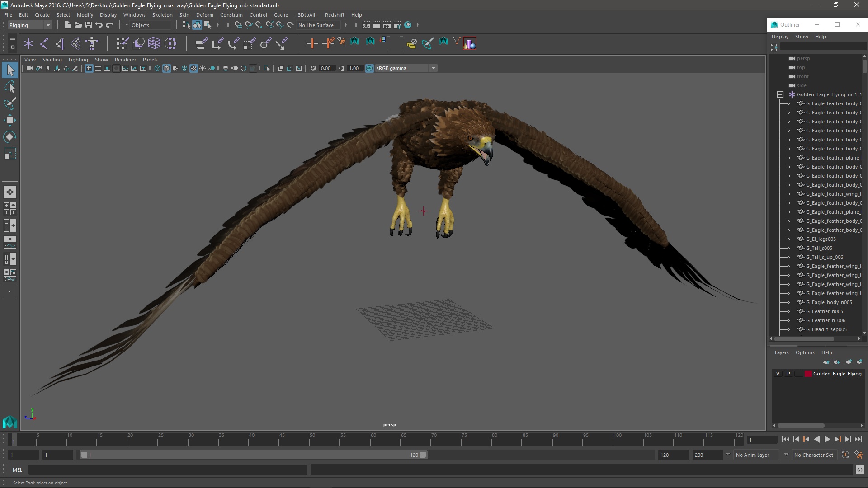Click the Undo arrow icon
This screenshot has height=488, width=868.
coord(99,25)
